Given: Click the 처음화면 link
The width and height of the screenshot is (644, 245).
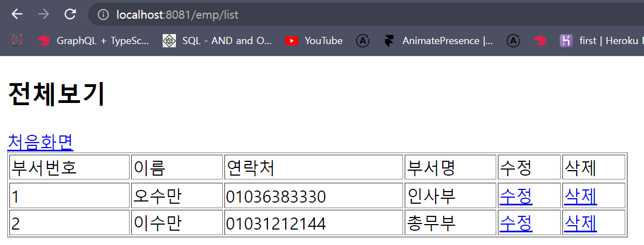Looking at the screenshot, I should pos(40,142).
